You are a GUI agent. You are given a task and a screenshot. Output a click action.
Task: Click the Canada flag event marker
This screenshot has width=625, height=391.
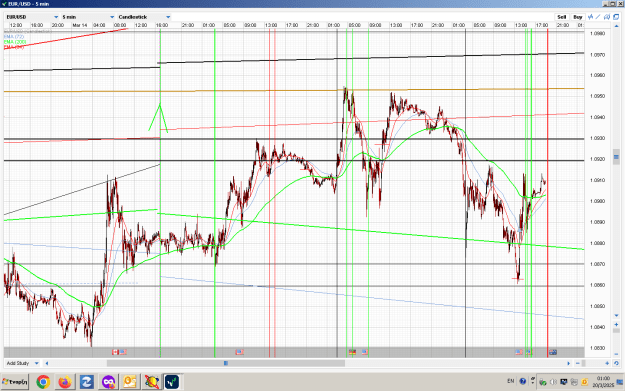(115, 352)
